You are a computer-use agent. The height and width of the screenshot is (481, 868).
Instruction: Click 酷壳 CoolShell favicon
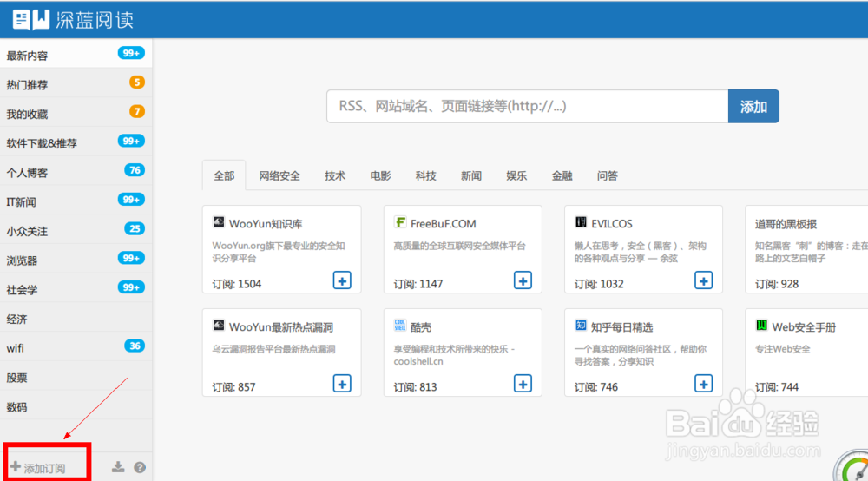coord(399,325)
